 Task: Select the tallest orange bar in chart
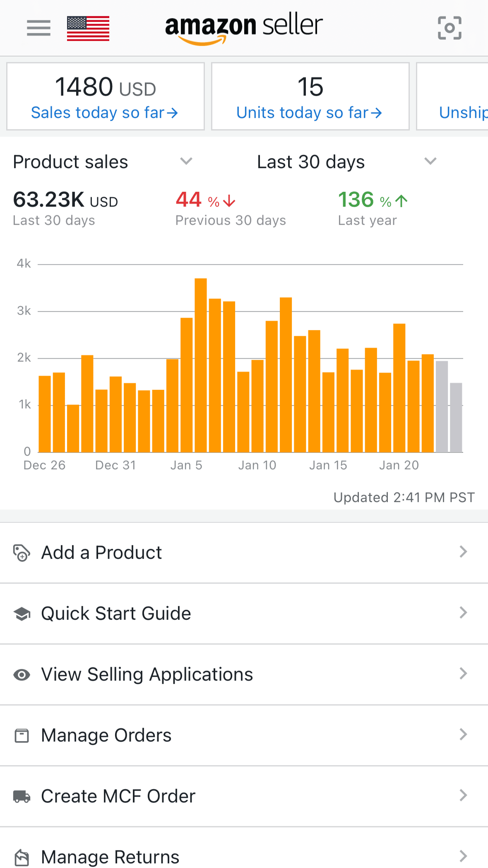point(201,365)
